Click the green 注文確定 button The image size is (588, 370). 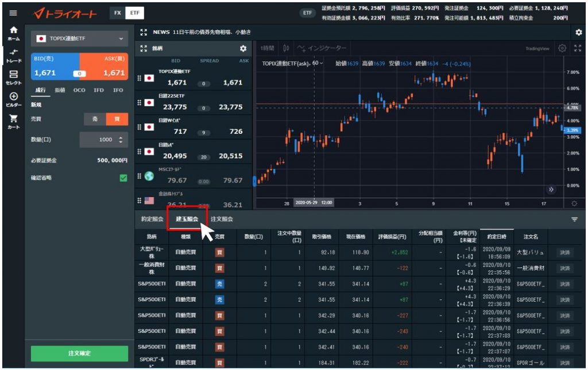coord(79,353)
